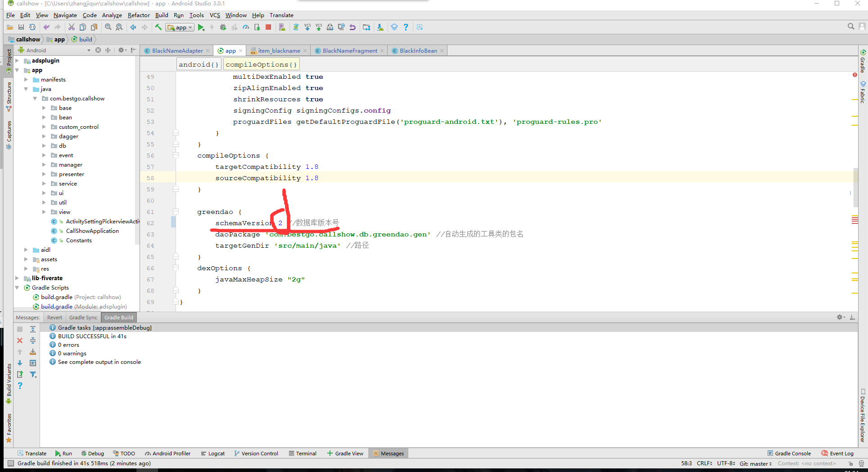This screenshot has height=472, width=868.
Task: Open the app run configuration dropdown
Action: point(180,27)
